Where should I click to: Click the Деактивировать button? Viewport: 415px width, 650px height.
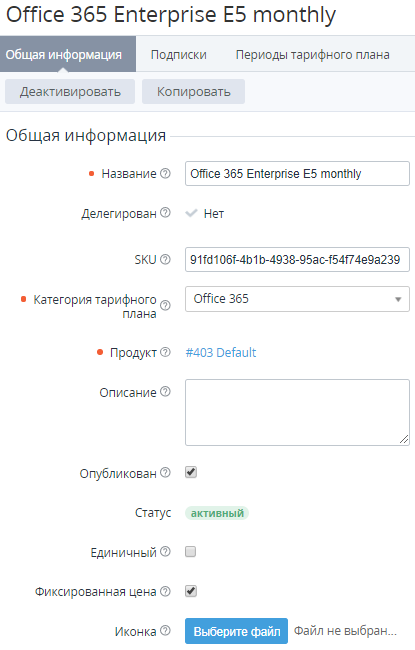(70, 92)
